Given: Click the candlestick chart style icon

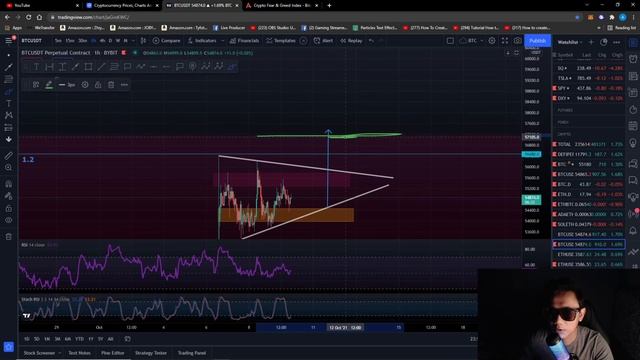Looking at the screenshot, I should pyautogui.click(x=143, y=41).
